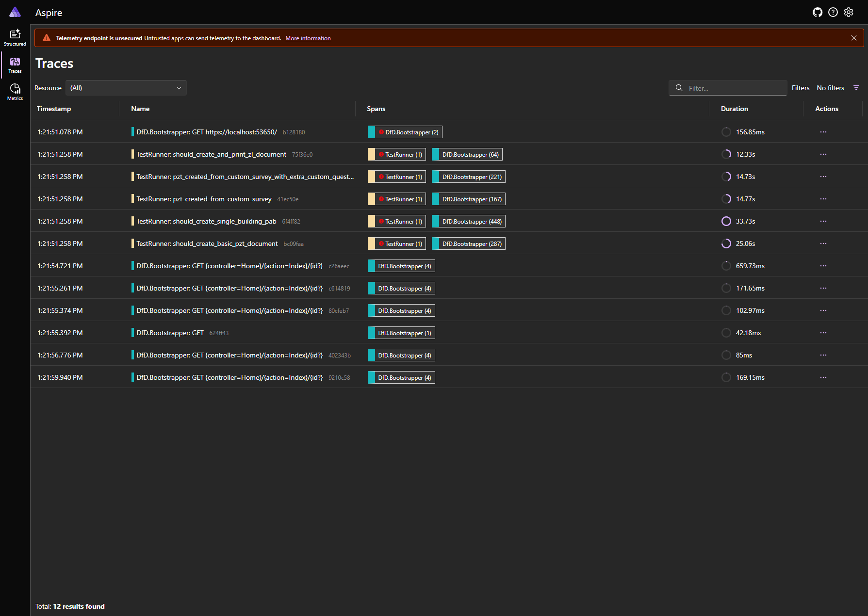This screenshot has width=868, height=616.
Task: Click the 33.73s duration indicator
Action: tap(726, 221)
